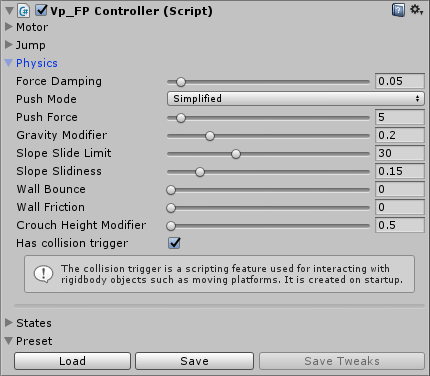430x376 pixels.
Task: Click the info icon in help box
Action: (43, 274)
